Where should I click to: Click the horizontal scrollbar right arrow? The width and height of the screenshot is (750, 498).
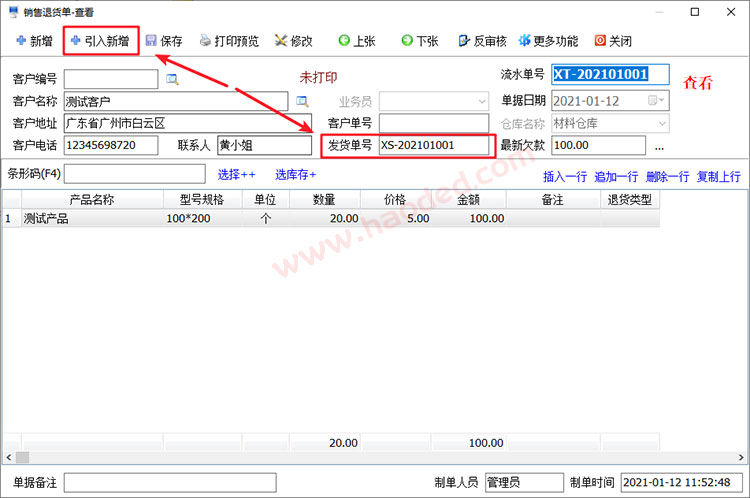[x=740, y=457]
